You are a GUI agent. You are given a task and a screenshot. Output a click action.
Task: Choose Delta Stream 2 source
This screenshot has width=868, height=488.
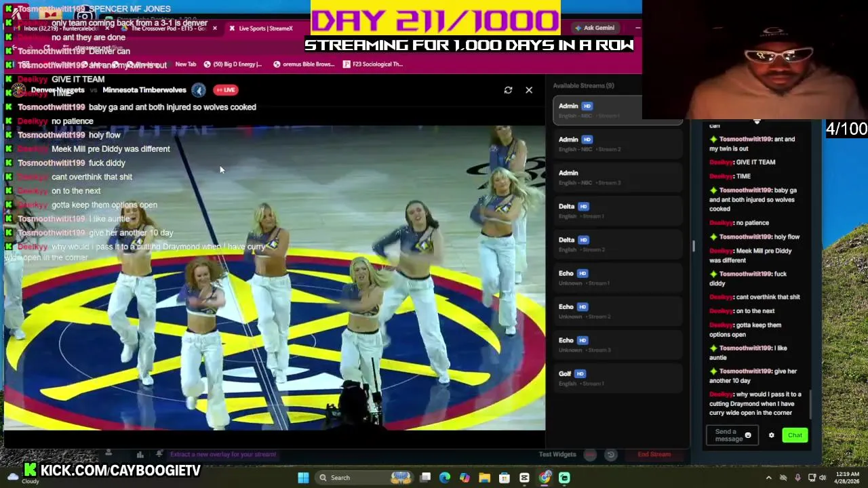pos(617,244)
